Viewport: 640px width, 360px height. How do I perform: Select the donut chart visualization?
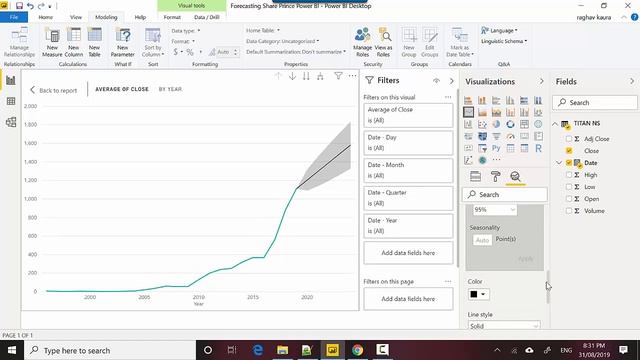pyautogui.click(x=510, y=124)
